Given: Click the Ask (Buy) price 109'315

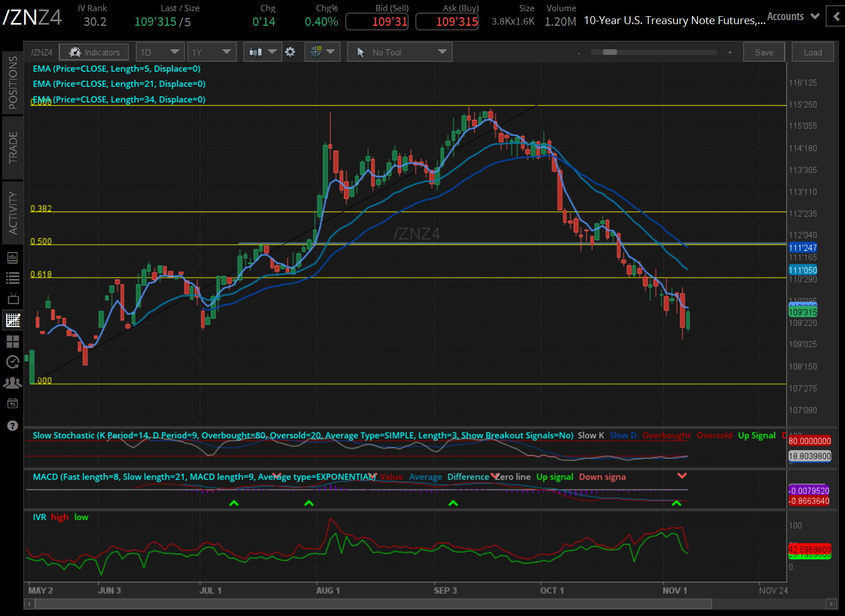Looking at the screenshot, I should 447,22.
